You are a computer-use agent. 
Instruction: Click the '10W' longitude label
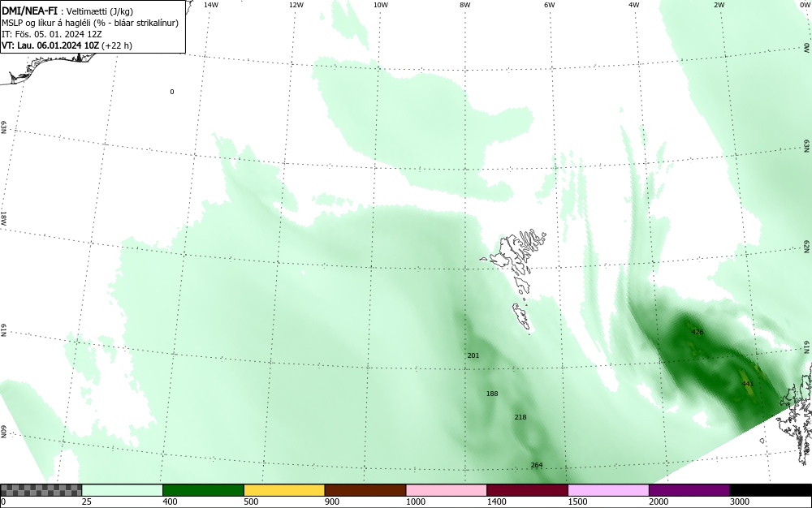coord(381,5)
